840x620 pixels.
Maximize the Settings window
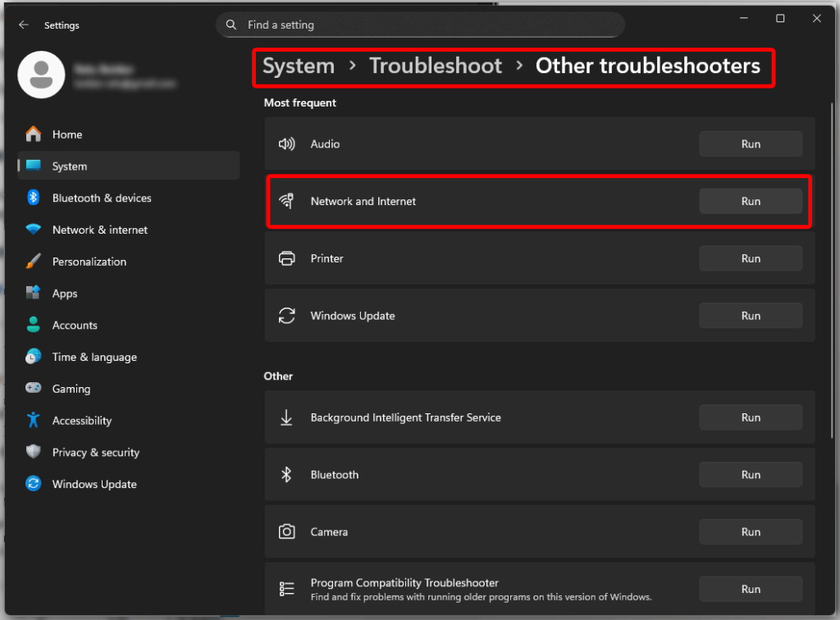click(x=780, y=18)
